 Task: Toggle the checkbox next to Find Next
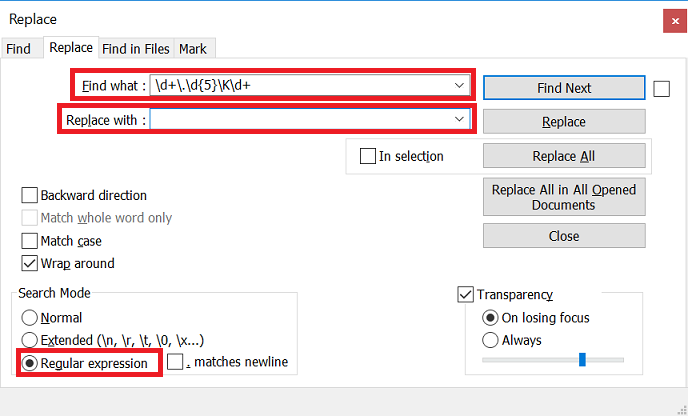[x=661, y=89]
